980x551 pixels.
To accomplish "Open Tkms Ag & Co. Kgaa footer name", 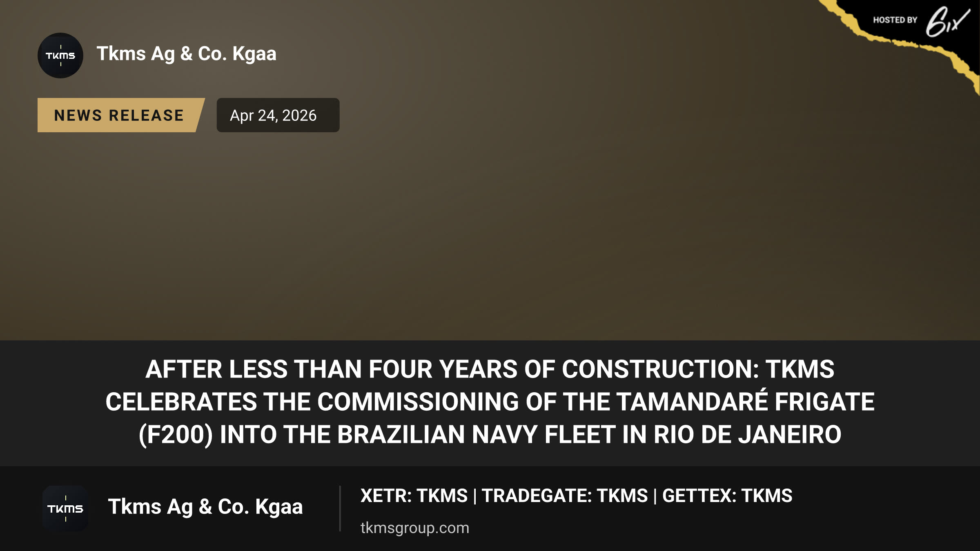I will pyautogui.click(x=205, y=507).
